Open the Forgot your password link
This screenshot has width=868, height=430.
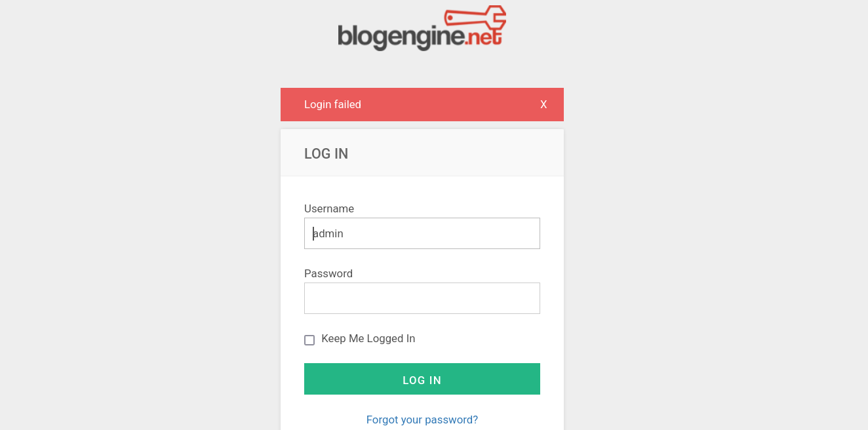coord(422,420)
